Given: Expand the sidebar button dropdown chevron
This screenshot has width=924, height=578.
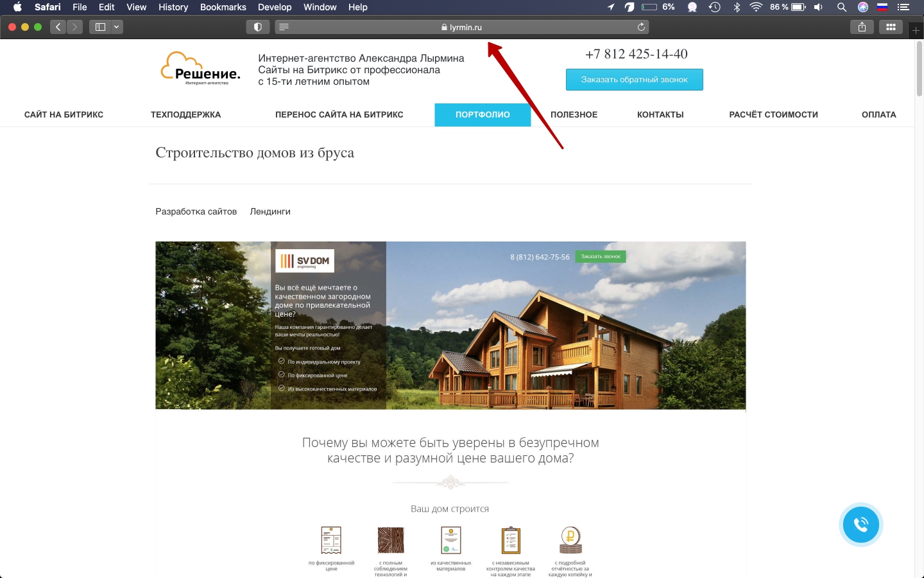Looking at the screenshot, I should coord(116,27).
